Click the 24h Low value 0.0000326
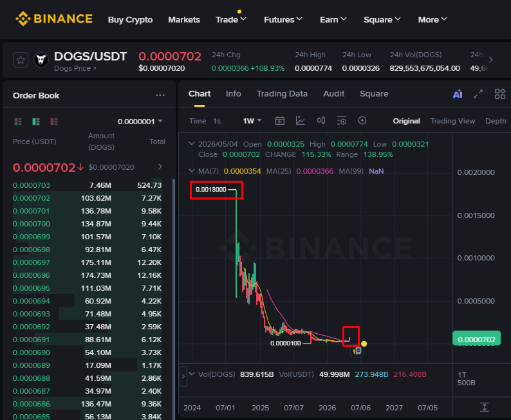 click(361, 68)
